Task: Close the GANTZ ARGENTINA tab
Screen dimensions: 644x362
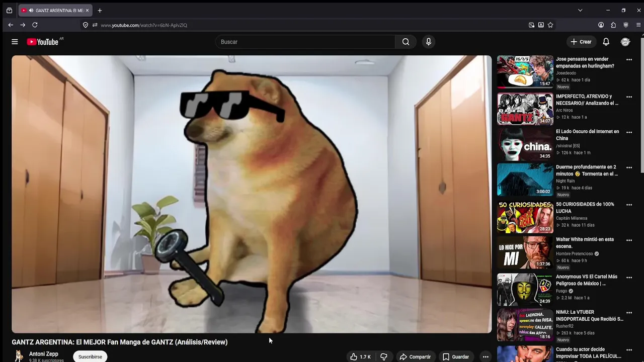Action: click(87, 10)
